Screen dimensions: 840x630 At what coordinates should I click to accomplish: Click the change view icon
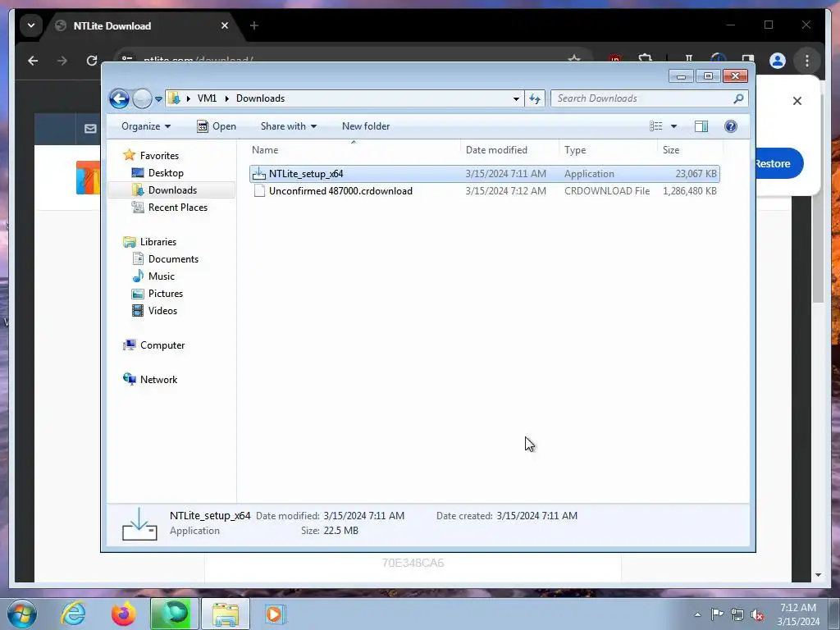[655, 126]
